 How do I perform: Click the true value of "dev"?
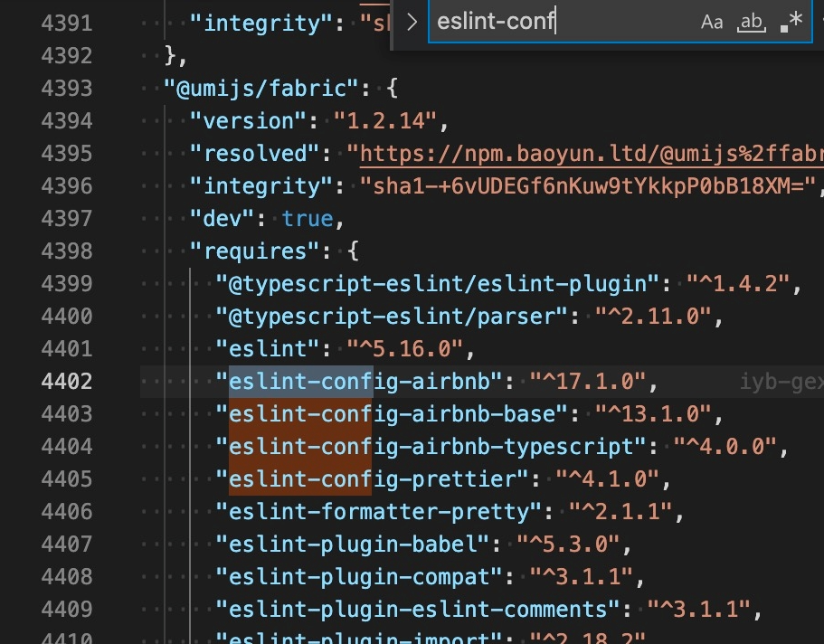308,218
